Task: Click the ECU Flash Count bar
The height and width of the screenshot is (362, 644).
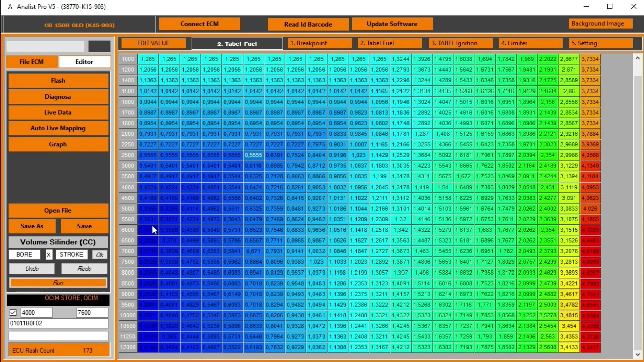Action: 58,351
